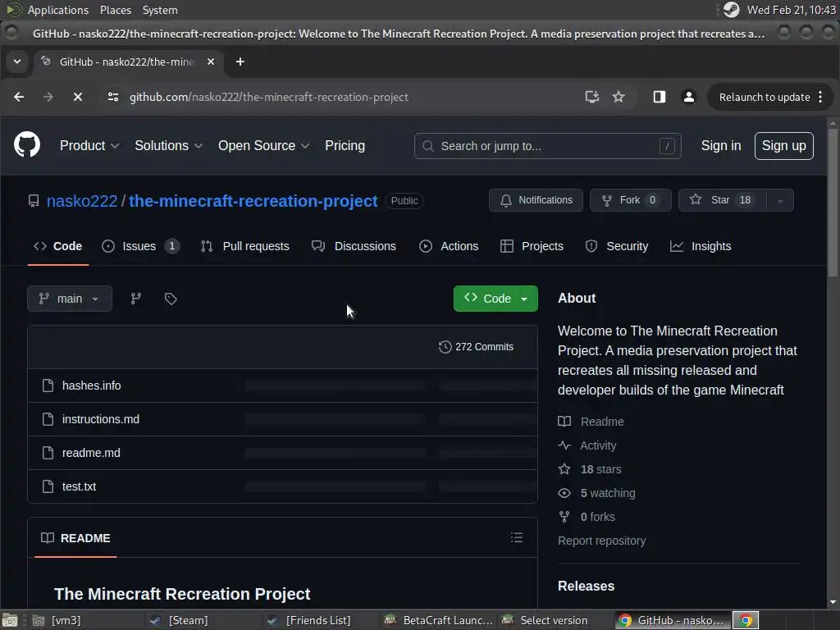The height and width of the screenshot is (630, 840).
Task: Expand the Open Source menu
Action: tap(263, 145)
